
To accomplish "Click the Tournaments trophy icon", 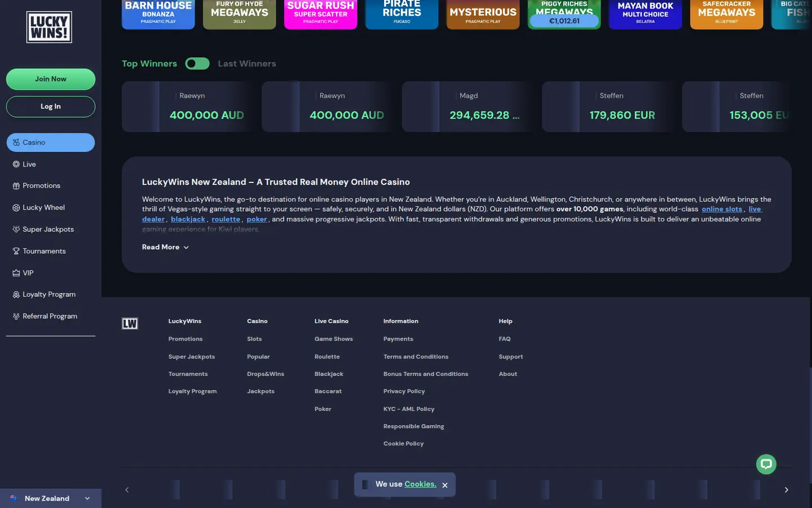I will coord(16,251).
